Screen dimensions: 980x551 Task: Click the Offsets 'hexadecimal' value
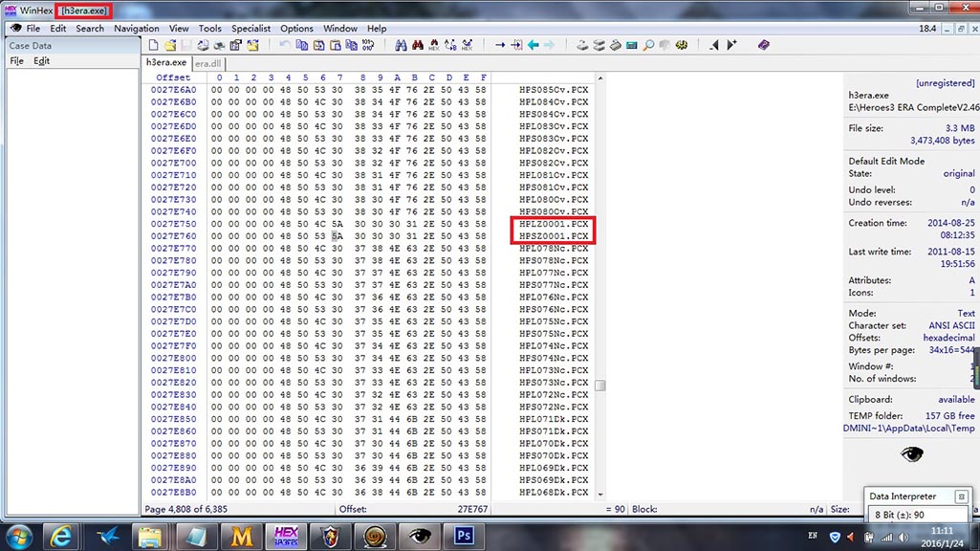click(x=948, y=338)
